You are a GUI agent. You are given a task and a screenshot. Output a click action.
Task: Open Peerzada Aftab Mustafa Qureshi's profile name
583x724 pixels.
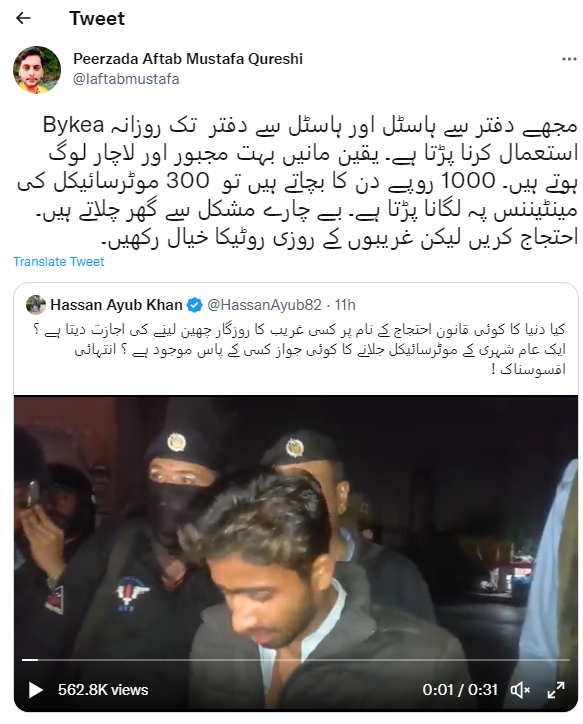pos(188,59)
